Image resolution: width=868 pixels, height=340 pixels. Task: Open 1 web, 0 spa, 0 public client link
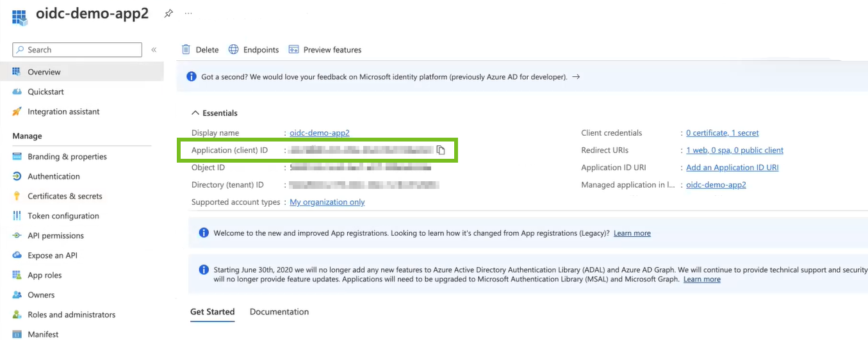735,150
